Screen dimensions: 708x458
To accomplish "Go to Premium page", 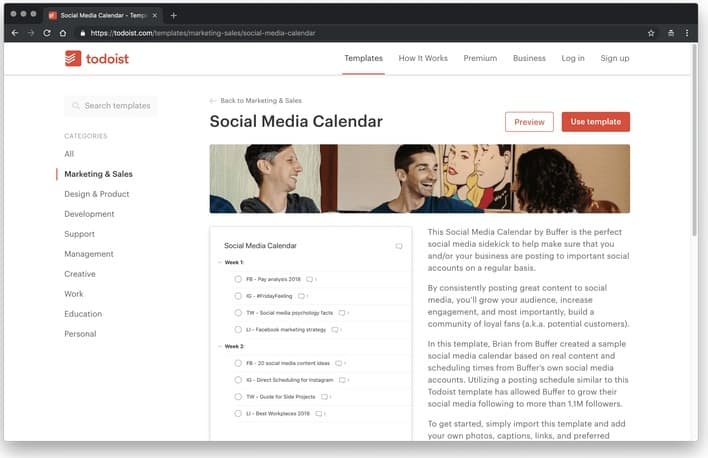I will (480, 58).
